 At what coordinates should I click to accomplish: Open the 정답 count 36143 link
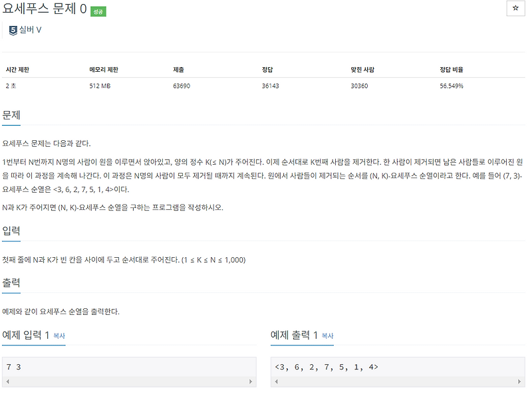coord(269,85)
